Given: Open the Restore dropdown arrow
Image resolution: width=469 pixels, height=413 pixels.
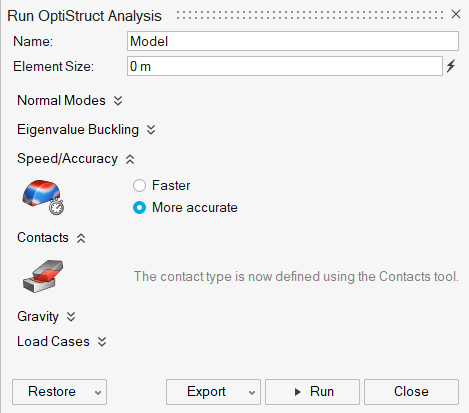Looking at the screenshot, I should coord(98,393).
